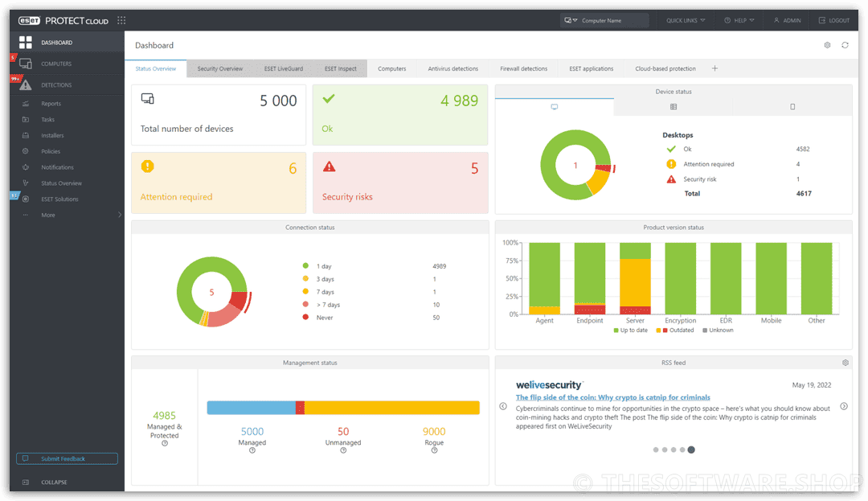
Task: Click the 9000 Rogue count
Action: coord(434,431)
